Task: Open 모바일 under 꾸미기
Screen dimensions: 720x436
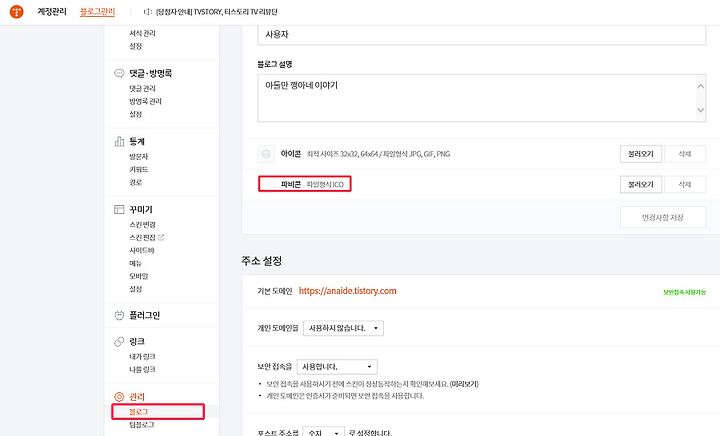Action: (139, 276)
